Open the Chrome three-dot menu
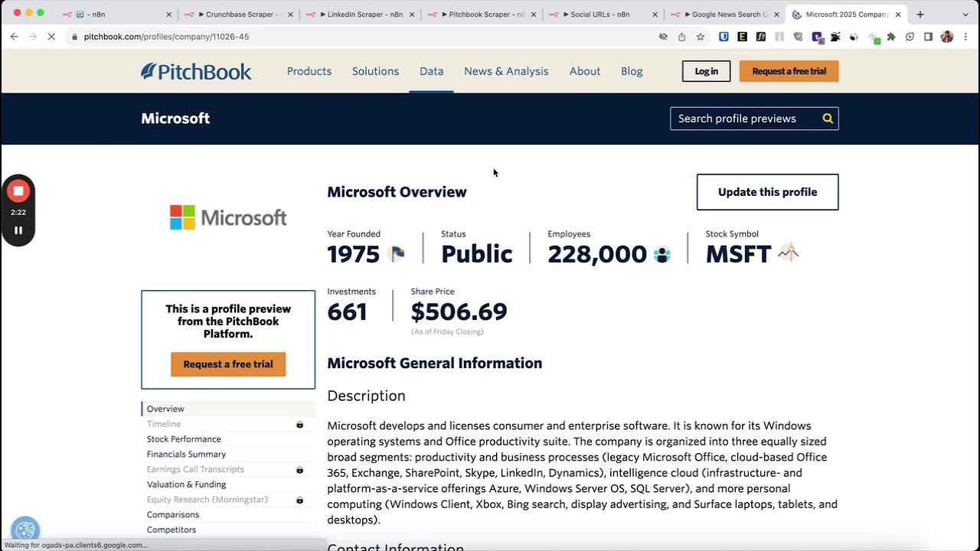This screenshot has width=980, height=551. click(x=965, y=37)
